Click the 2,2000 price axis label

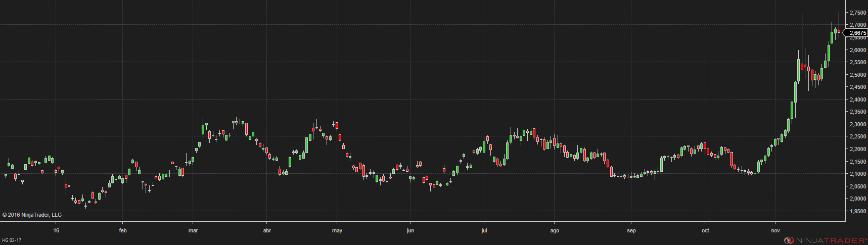857,149
